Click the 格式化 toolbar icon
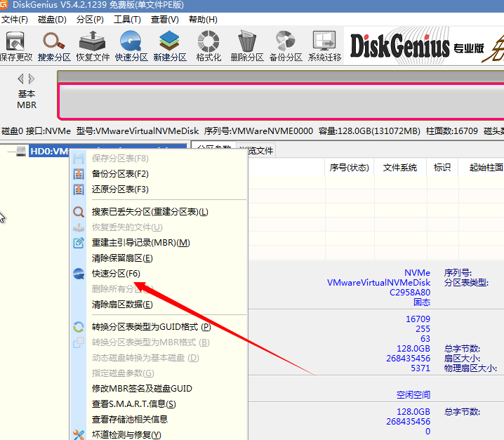Viewport: 504px width, 440px height. tap(208, 41)
